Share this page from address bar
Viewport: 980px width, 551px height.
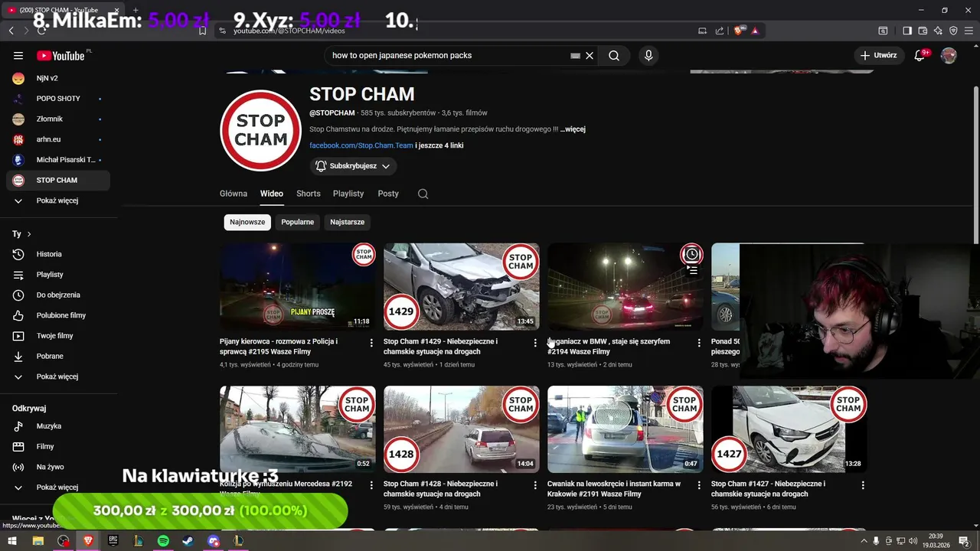pyautogui.click(x=720, y=31)
